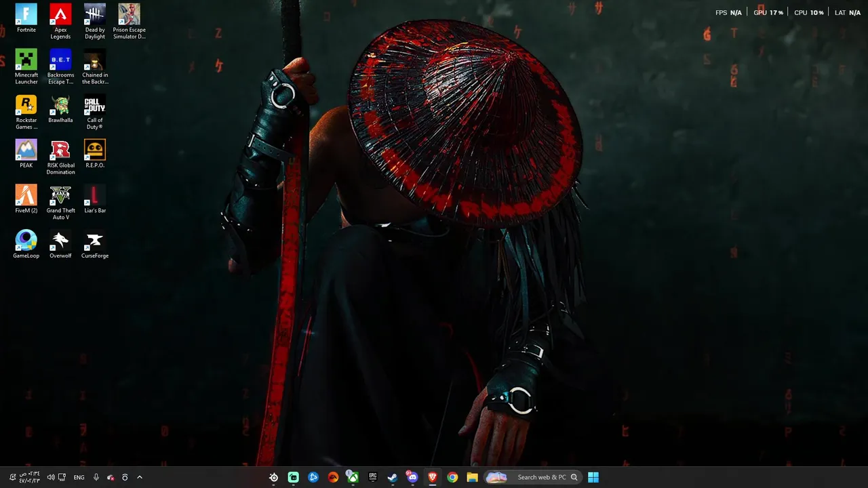The height and width of the screenshot is (488, 868).
Task: Select the FiveM (2) shortcut
Action: [26, 199]
